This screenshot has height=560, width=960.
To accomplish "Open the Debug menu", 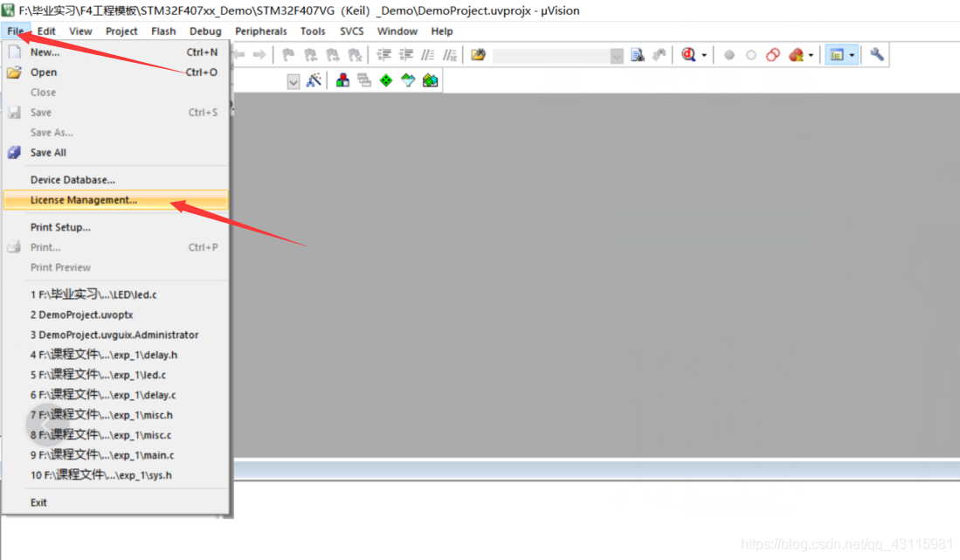I will click(x=205, y=31).
